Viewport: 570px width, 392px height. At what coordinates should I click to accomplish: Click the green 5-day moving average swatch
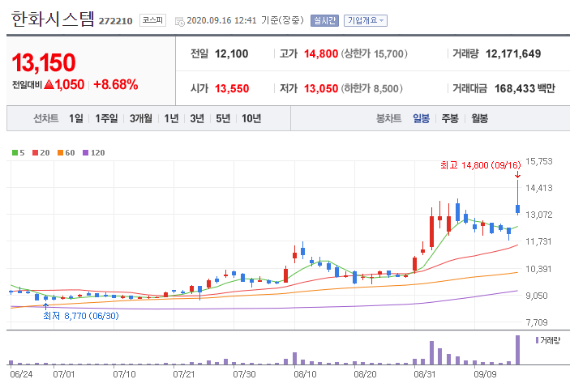15,153
